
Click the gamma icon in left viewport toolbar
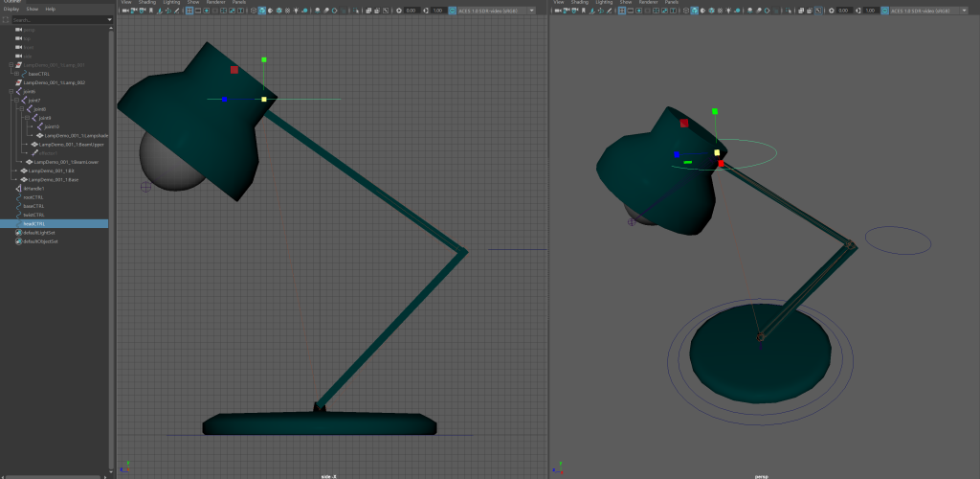click(426, 11)
